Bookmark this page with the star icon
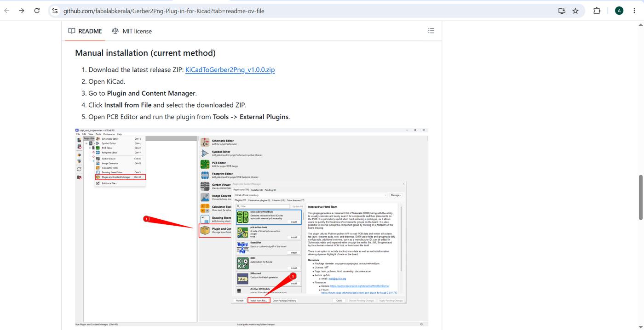Viewport: 644px width, 330px height. 575,11
